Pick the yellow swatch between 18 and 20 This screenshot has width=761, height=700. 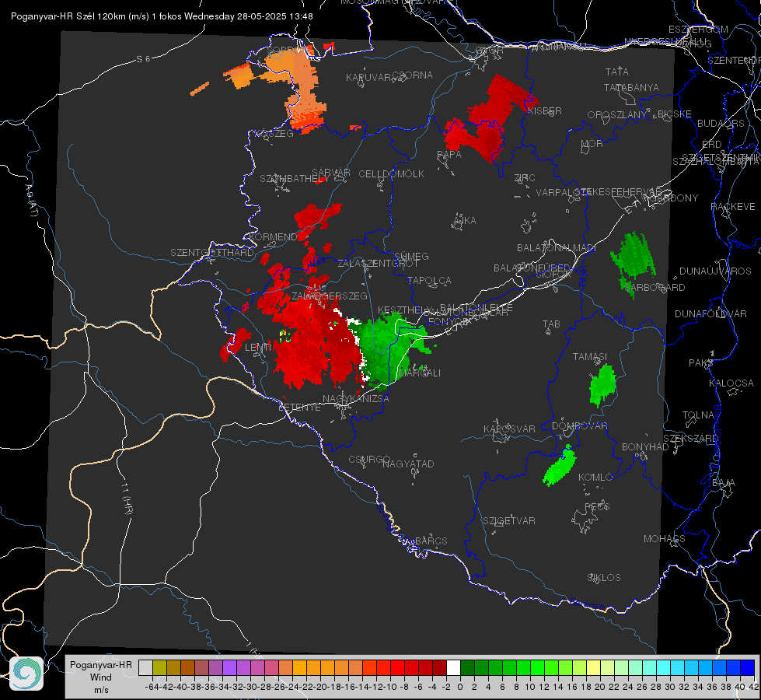[593, 668]
